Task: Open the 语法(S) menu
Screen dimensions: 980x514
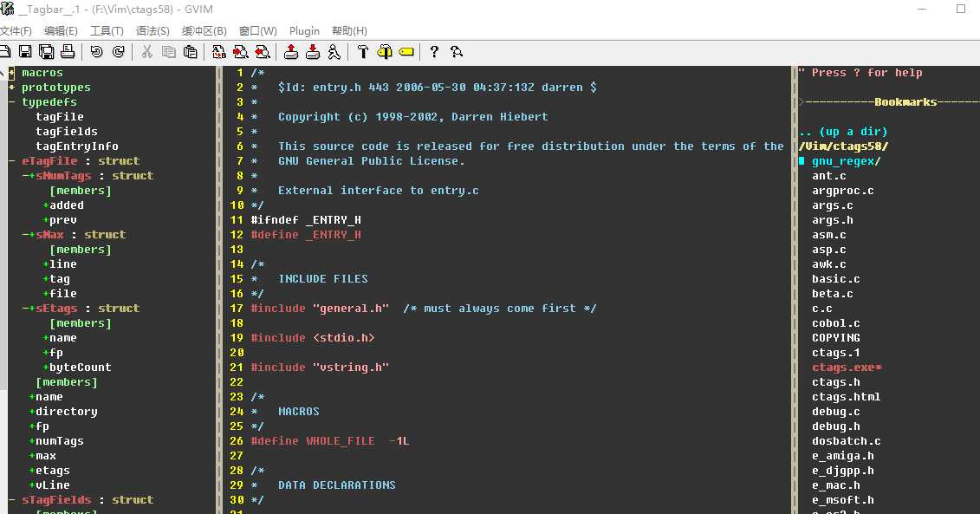Action: coord(153,30)
